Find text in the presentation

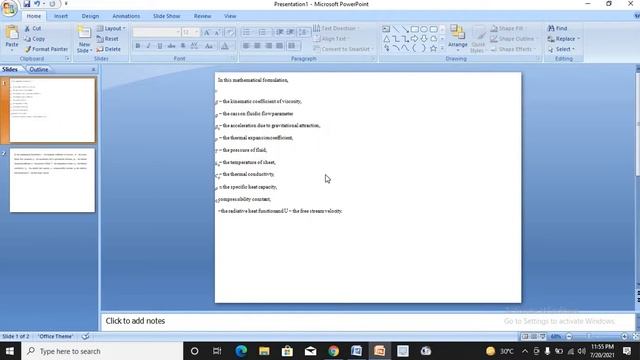click(558, 29)
